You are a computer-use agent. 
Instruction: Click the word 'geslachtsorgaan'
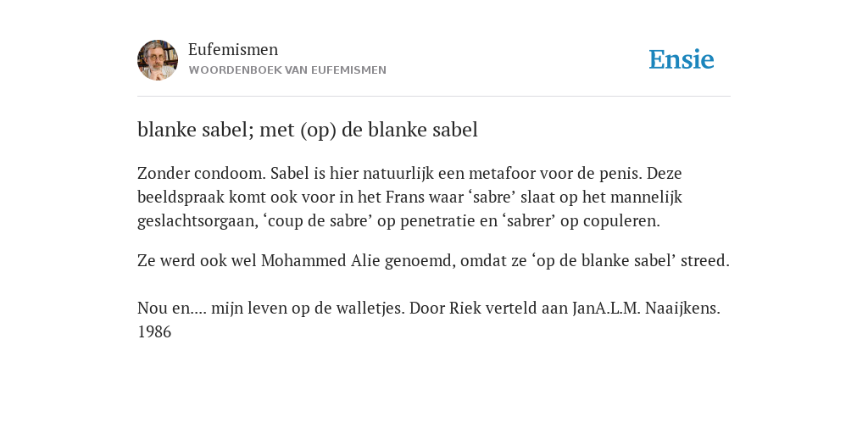coord(198,221)
